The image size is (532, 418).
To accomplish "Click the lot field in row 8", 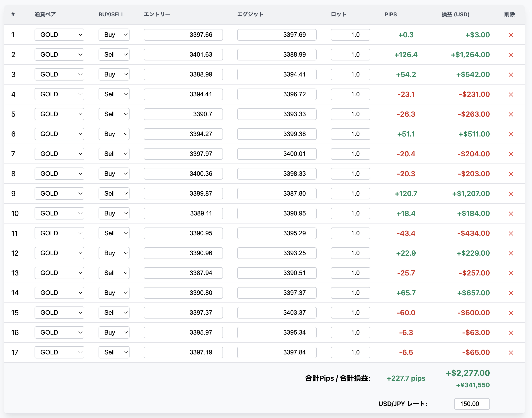I will pyautogui.click(x=350, y=174).
